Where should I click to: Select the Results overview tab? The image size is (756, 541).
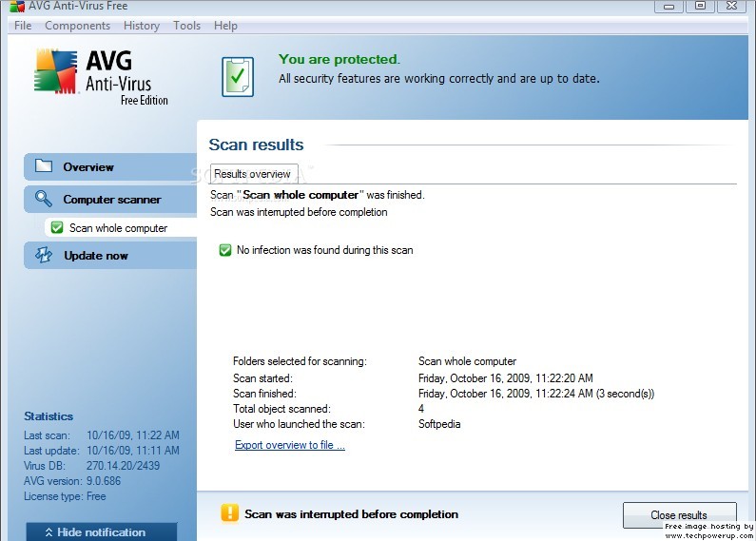pyautogui.click(x=254, y=174)
